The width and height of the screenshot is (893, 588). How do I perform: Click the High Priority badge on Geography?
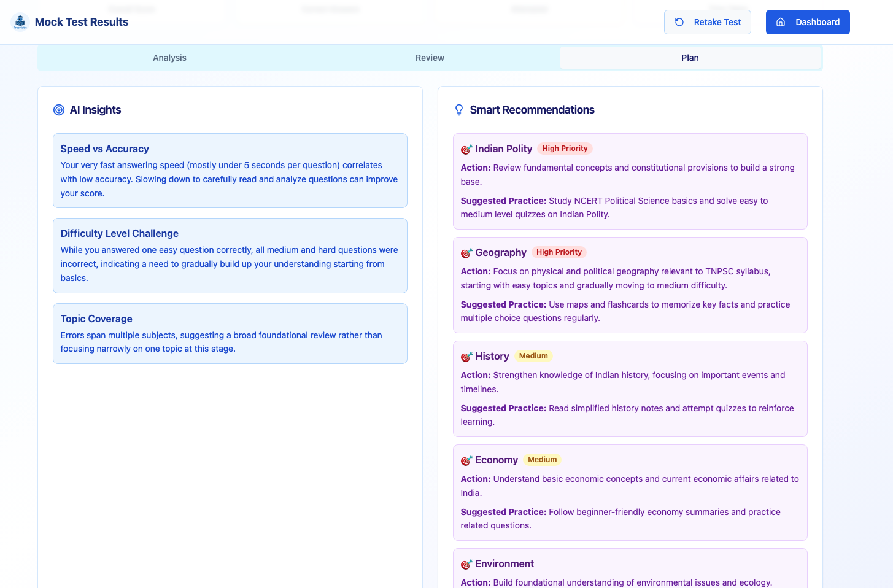pos(559,252)
